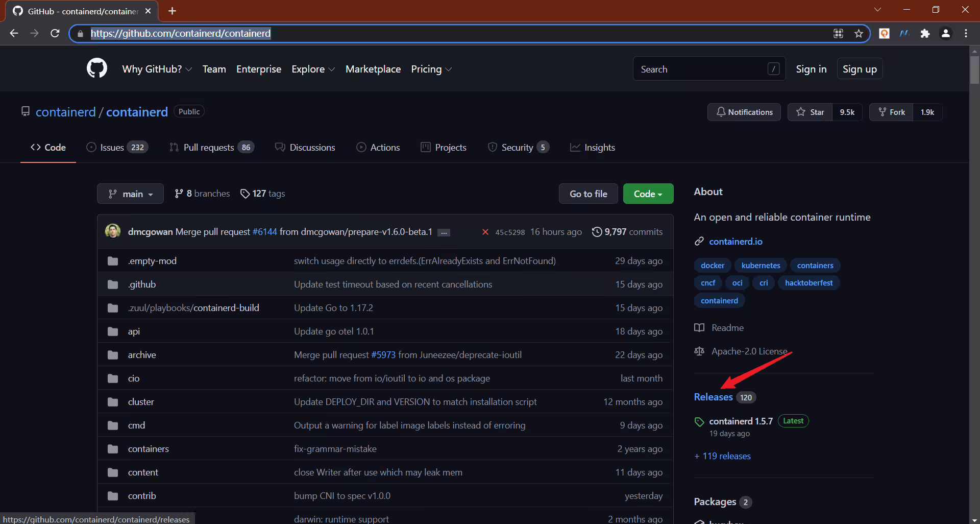The image size is (980, 524).
Task: Open the Issues tab
Action: 117,147
